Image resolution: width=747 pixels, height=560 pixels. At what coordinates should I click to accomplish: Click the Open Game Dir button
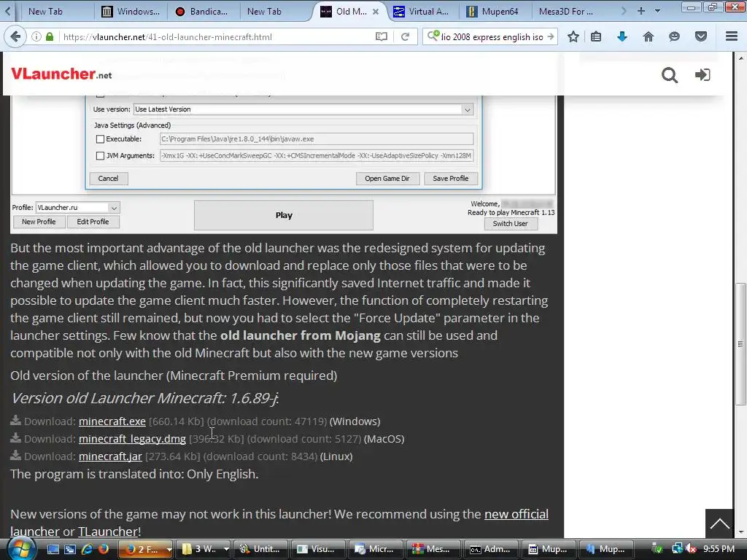coord(387,179)
